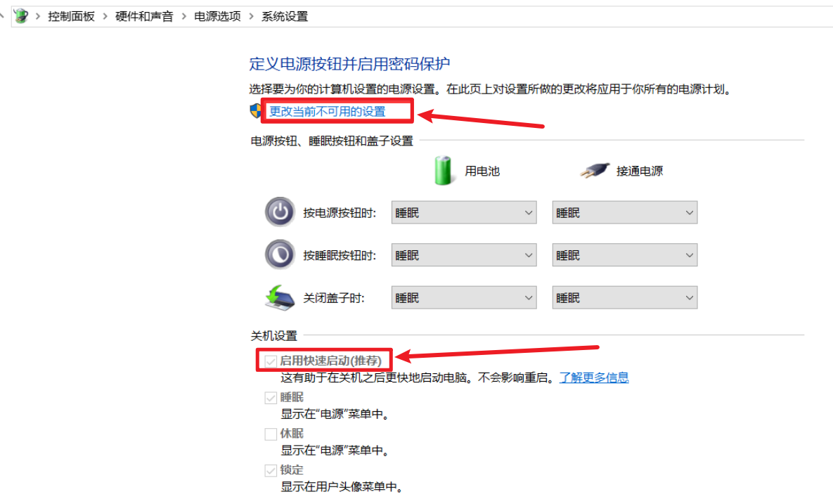Navigate to 硬件和声音 breadcrumb item
This screenshot has width=833, height=504.
(x=144, y=16)
